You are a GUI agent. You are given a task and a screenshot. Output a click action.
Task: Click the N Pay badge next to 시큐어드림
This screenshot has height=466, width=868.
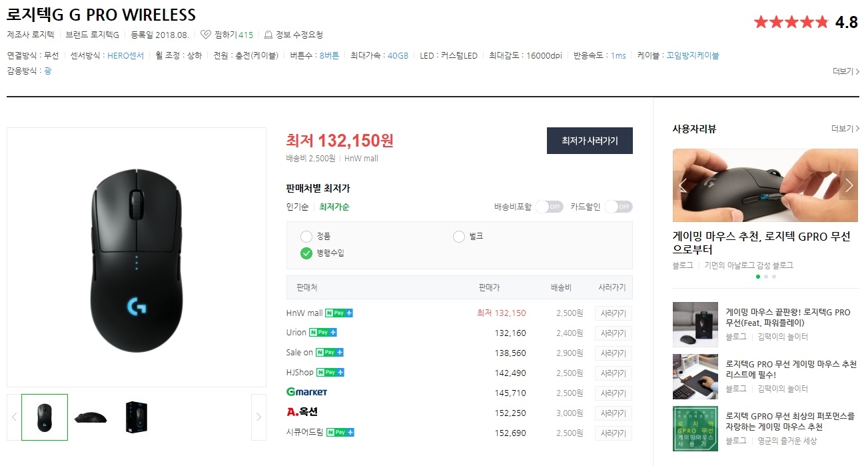point(340,432)
